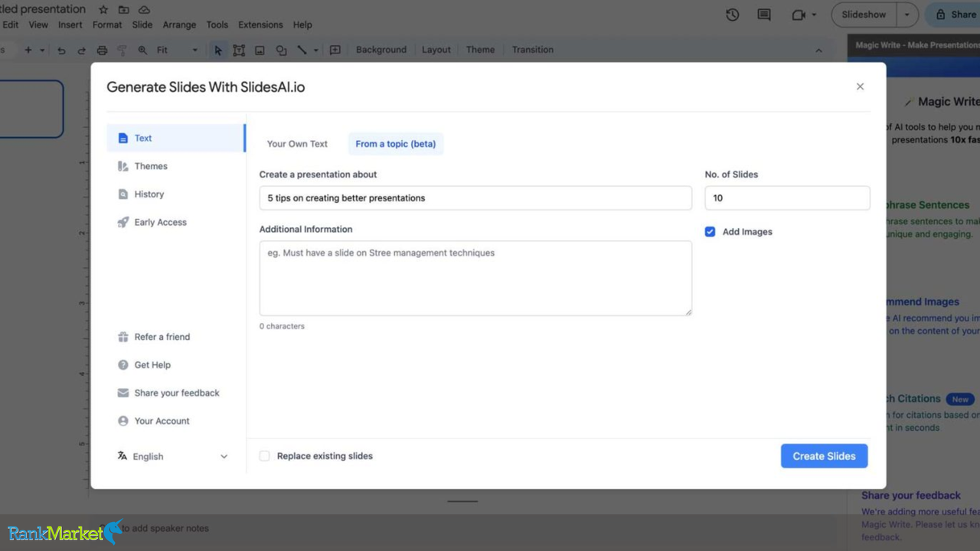The image size is (980, 551).
Task: Open version history clock icon
Action: pyautogui.click(x=733, y=15)
